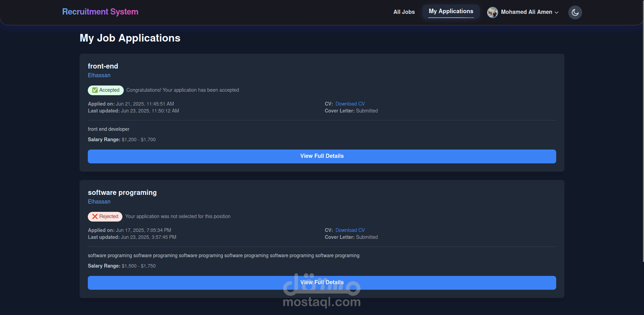
Task: Click the user avatar picture
Action: click(x=492, y=12)
